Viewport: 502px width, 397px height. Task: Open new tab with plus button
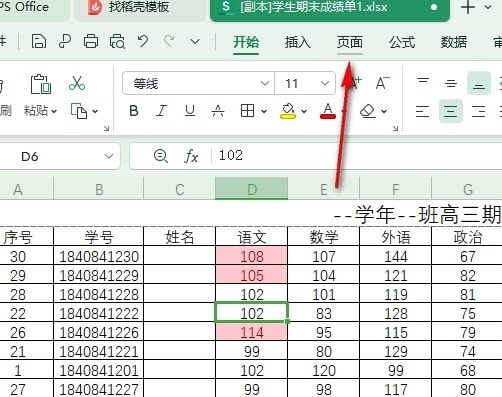(x=468, y=7)
